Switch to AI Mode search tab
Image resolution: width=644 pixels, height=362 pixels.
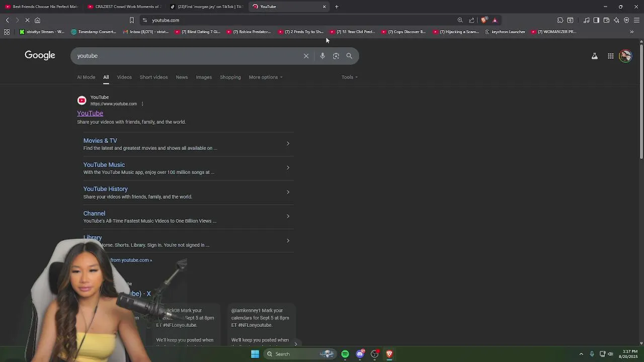pos(86,77)
